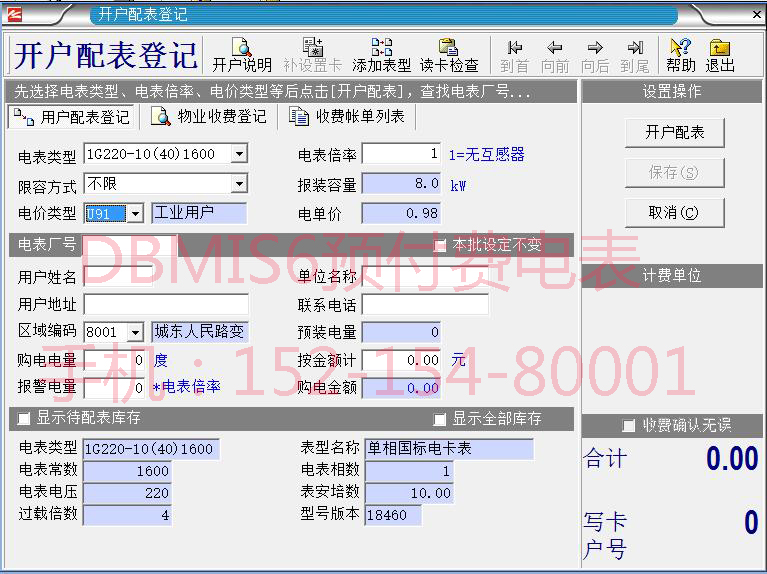Click the 读卡检查 read card check icon
This screenshot has width=767, height=574.
[x=448, y=54]
